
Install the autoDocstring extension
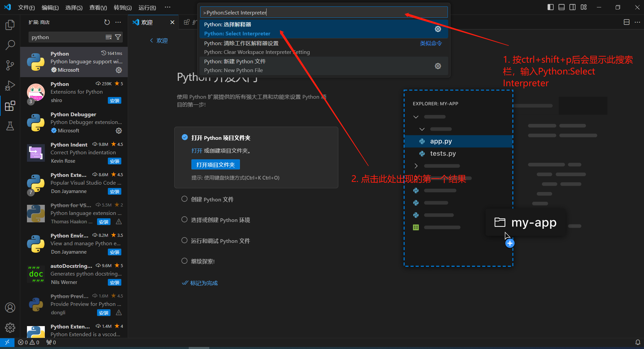115,283
